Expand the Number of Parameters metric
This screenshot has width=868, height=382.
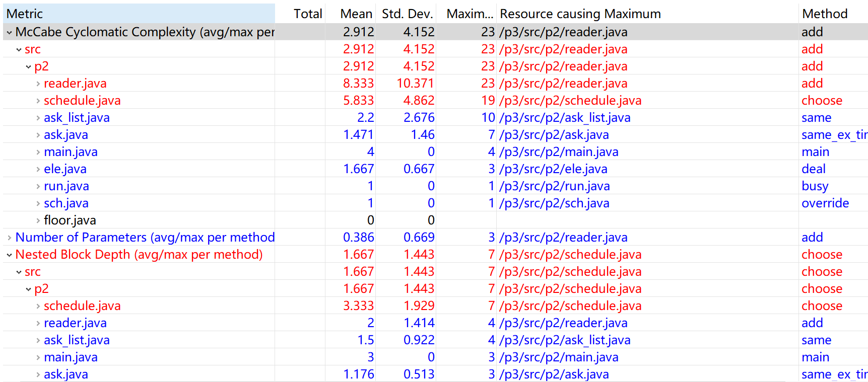9,238
